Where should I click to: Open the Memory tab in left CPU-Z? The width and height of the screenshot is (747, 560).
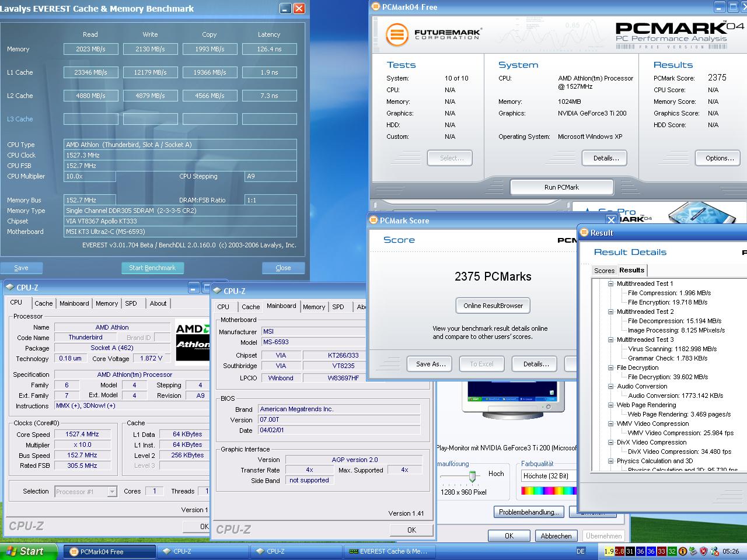(x=107, y=303)
